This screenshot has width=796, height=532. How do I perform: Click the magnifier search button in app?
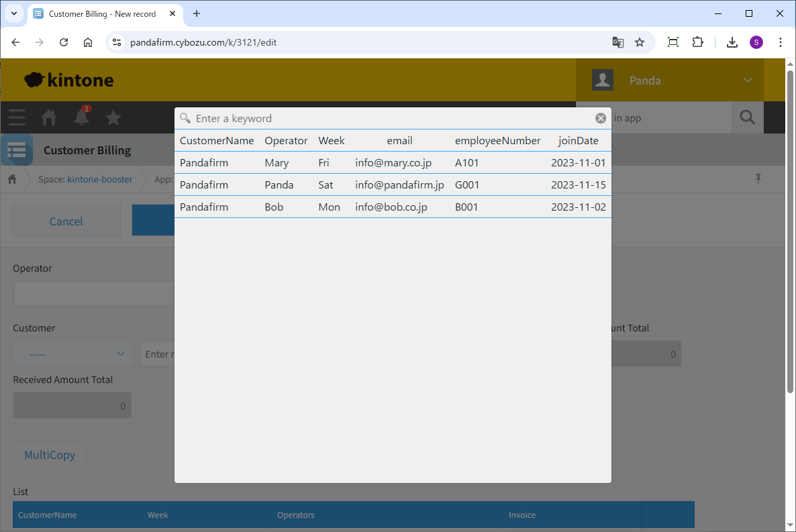(x=747, y=118)
